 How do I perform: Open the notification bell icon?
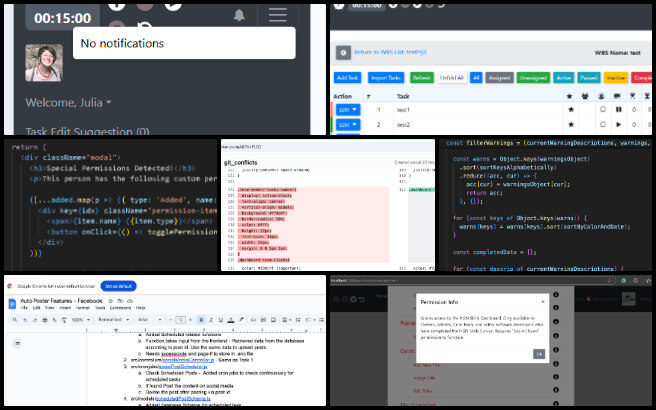pos(239,15)
